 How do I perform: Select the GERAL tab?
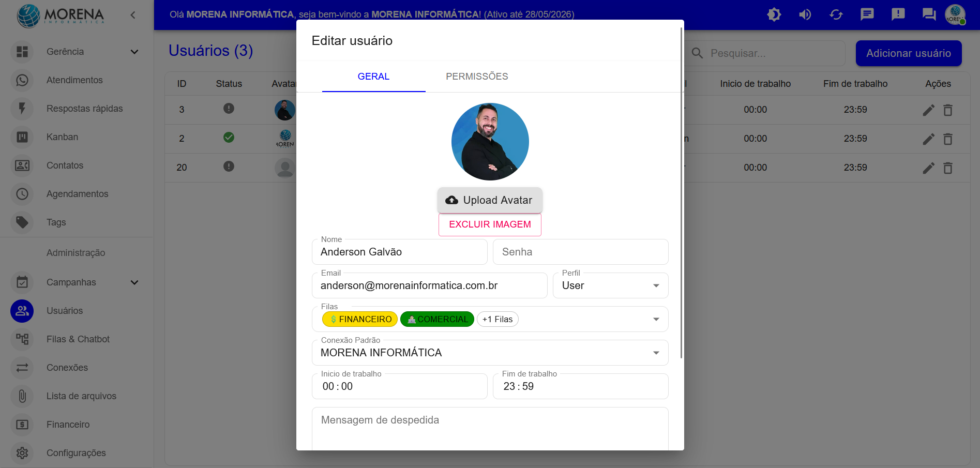(x=373, y=77)
